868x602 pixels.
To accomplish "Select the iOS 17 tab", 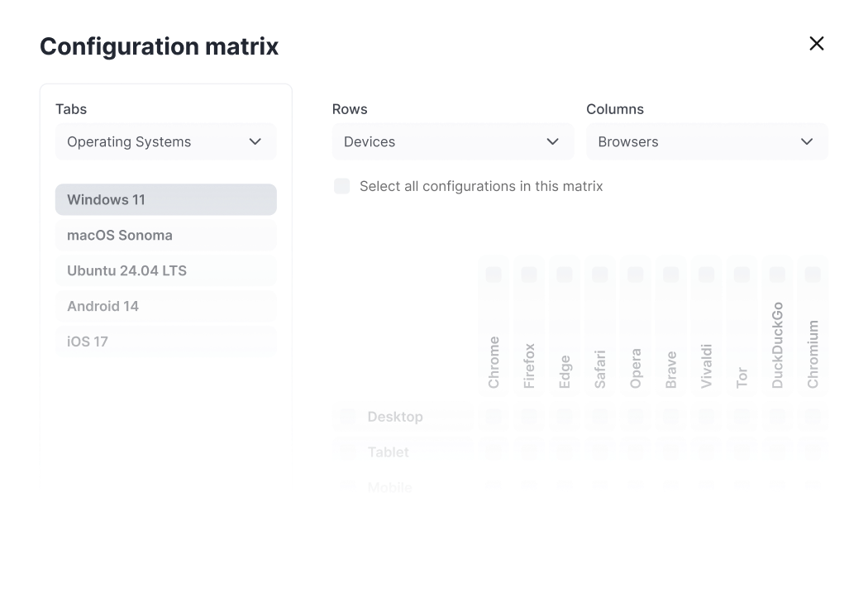I will (165, 341).
